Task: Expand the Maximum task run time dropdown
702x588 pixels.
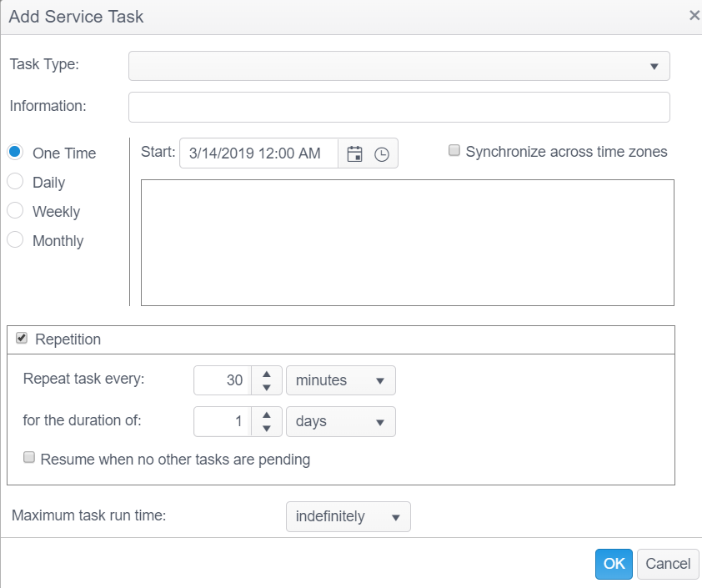Action: click(x=348, y=517)
